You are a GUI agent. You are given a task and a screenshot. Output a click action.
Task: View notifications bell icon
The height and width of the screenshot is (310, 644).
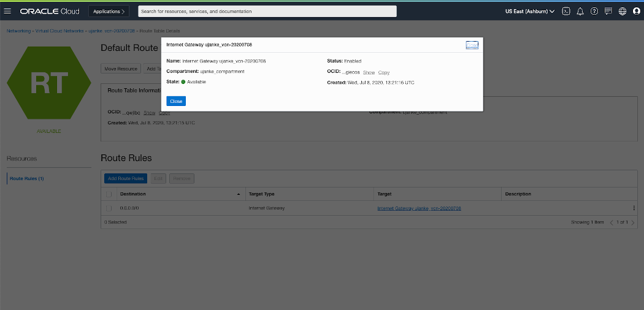pyautogui.click(x=580, y=11)
